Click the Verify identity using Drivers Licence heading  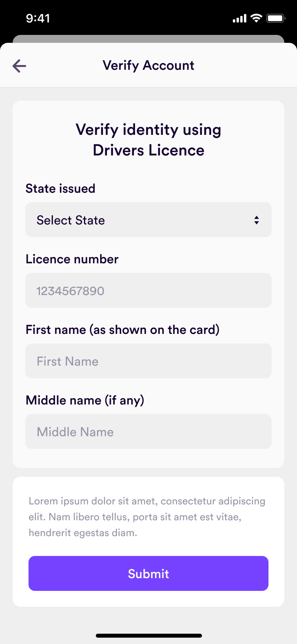pos(148,140)
